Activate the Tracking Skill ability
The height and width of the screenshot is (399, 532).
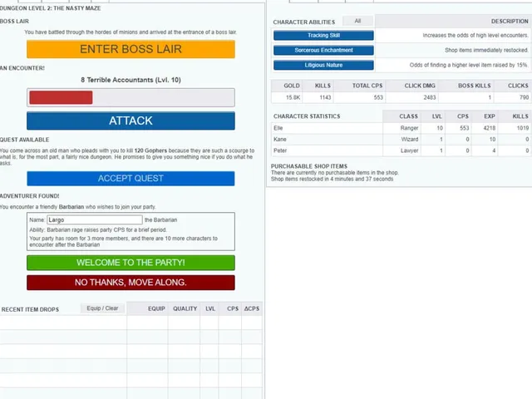click(323, 35)
